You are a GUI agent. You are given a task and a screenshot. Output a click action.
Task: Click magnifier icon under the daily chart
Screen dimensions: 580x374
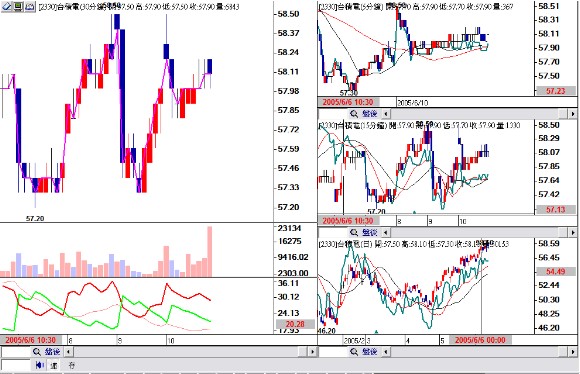(354, 351)
